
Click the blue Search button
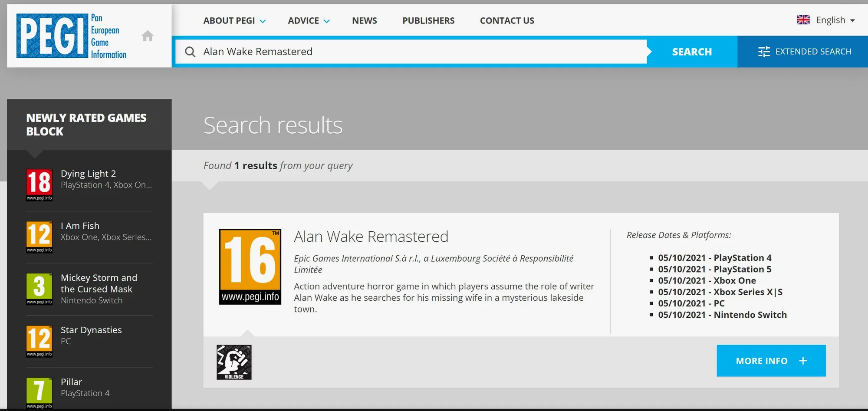click(692, 52)
